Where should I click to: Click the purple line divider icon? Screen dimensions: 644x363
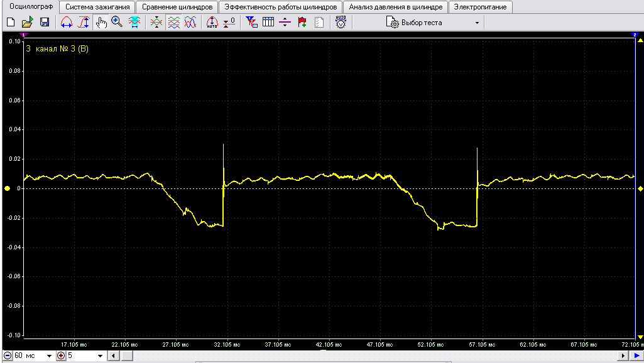coord(285,22)
